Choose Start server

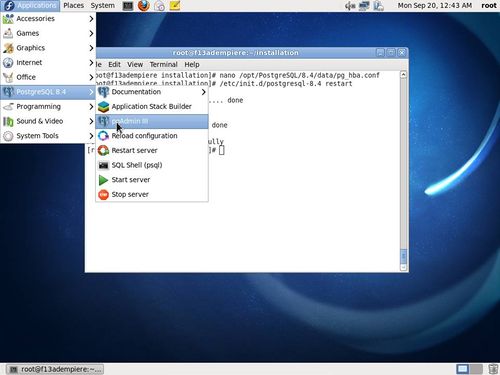pyautogui.click(x=152, y=180)
